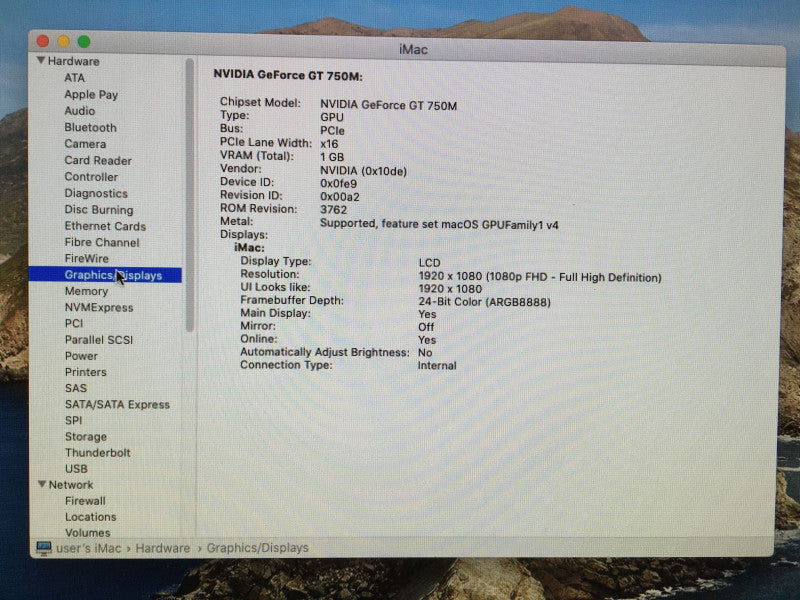Show Bluetooth hardware information
The height and width of the screenshot is (600, 800).
[90, 128]
